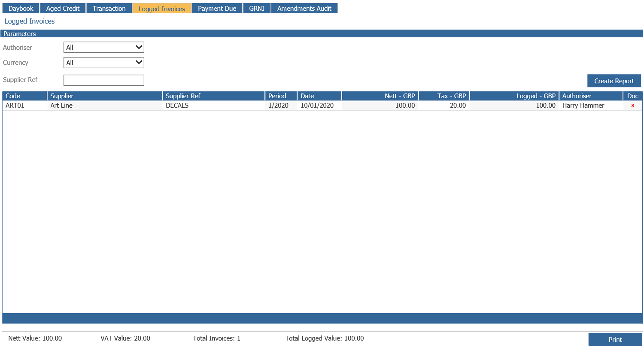Screen dimensions: 644x353
Task: Click the Print button
Action: coord(615,339)
